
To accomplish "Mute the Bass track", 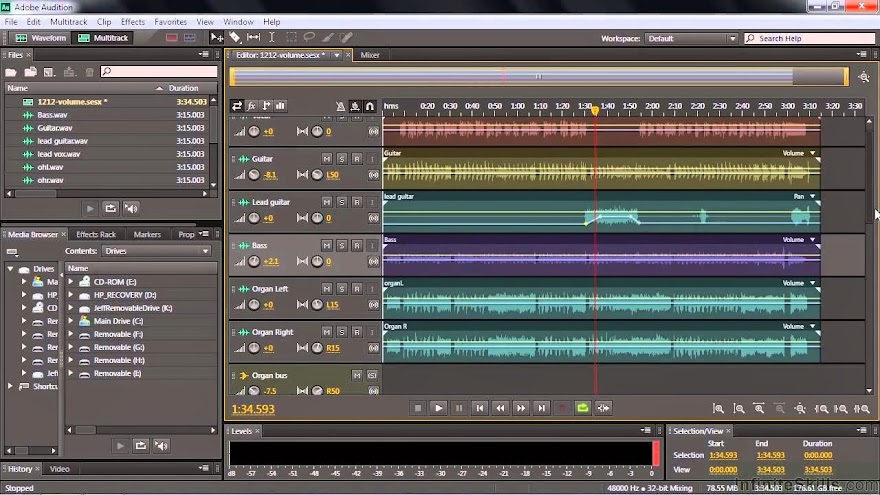I will click(327, 245).
